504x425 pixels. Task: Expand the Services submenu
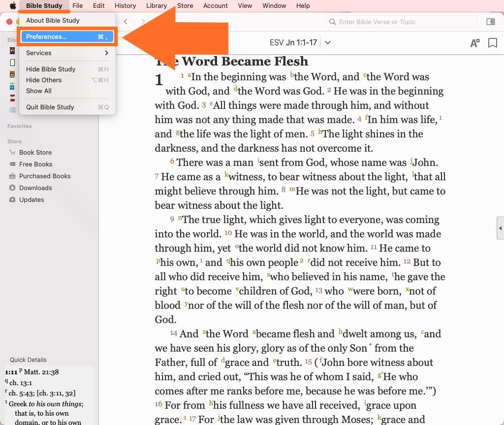coord(67,53)
